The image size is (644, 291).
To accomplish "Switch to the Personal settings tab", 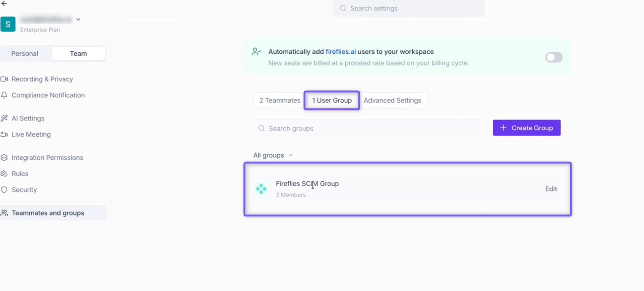I will (x=25, y=53).
